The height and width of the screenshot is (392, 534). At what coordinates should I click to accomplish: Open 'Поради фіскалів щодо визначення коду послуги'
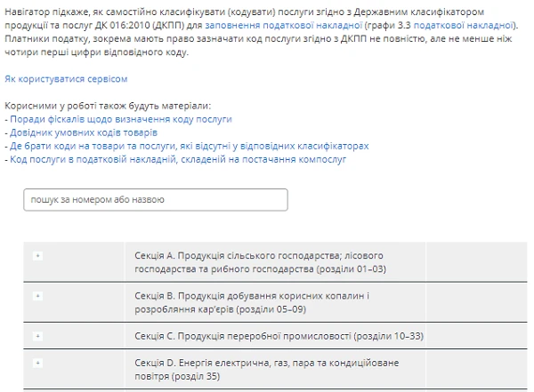[x=120, y=119]
